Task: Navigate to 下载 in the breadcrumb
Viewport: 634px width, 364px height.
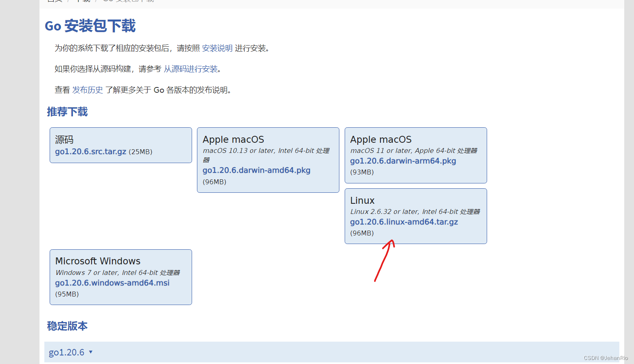Action: tap(83, 1)
